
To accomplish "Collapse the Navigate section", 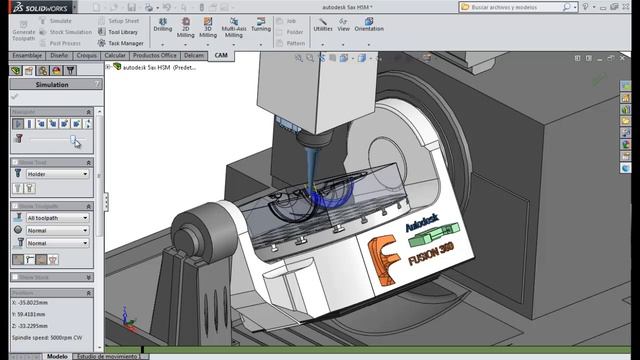I will (89, 112).
